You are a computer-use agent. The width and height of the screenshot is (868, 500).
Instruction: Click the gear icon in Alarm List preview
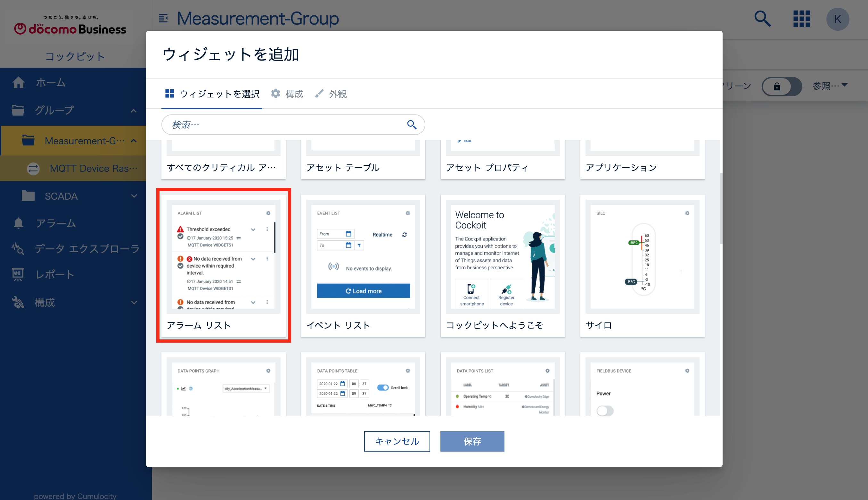[x=268, y=213]
